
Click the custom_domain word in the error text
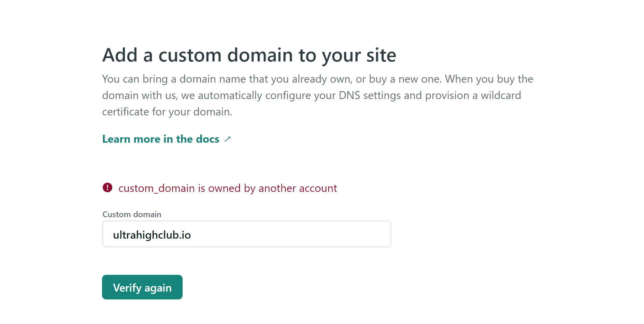click(157, 188)
